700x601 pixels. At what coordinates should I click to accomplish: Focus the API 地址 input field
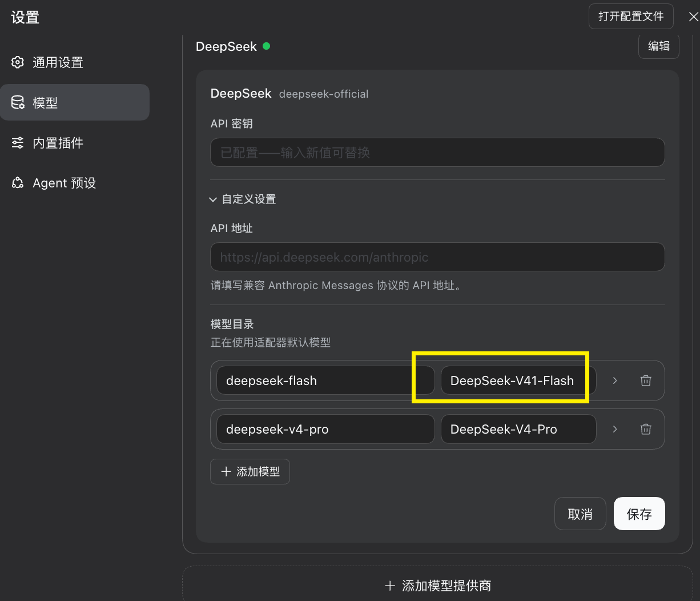pyautogui.click(x=437, y=257)
